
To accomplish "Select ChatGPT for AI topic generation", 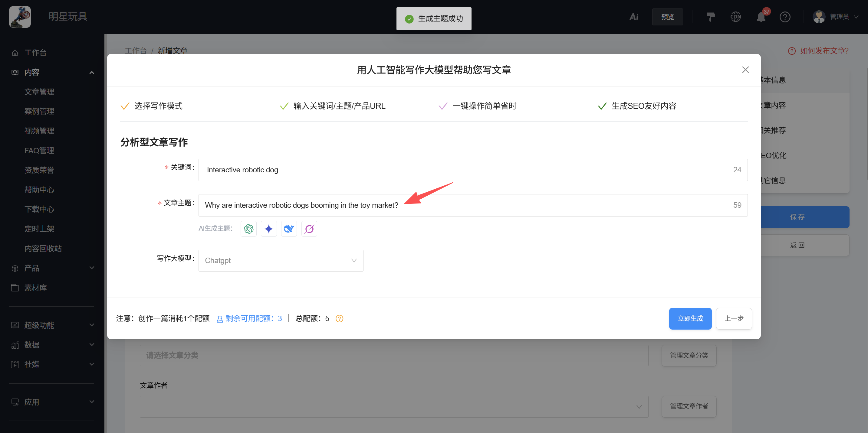I will 248,229.
